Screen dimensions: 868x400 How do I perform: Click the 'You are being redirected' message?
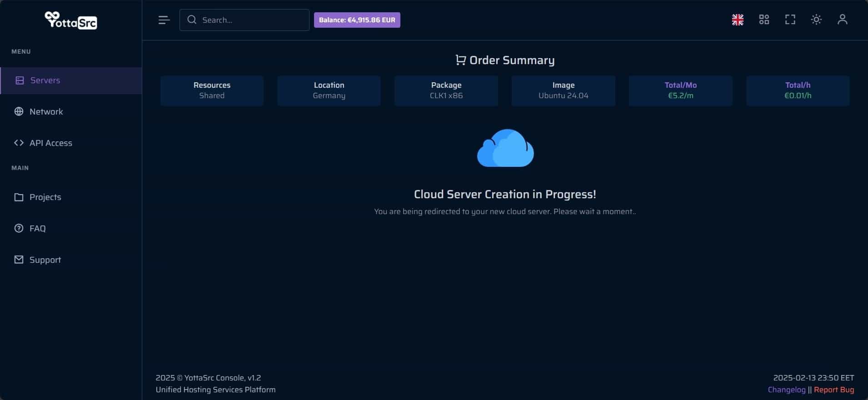[x=505, y=211]
